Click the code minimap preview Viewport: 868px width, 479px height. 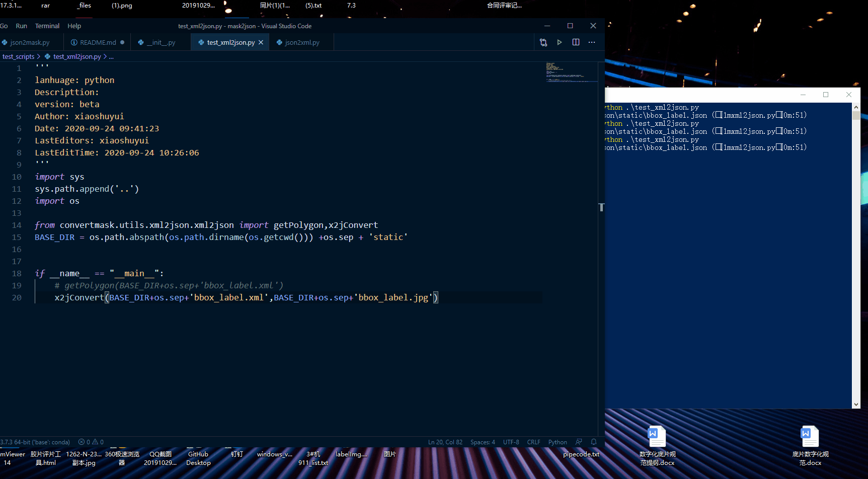571,72
